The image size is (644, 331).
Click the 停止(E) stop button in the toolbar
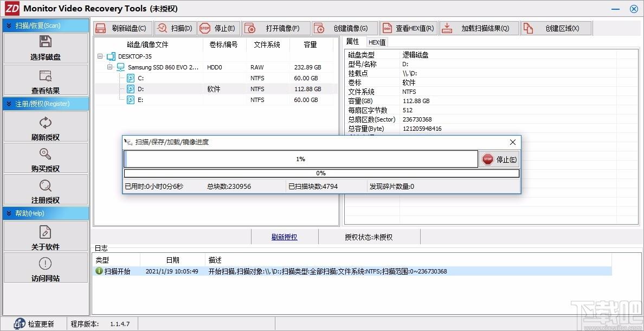(x=218, y=28)
